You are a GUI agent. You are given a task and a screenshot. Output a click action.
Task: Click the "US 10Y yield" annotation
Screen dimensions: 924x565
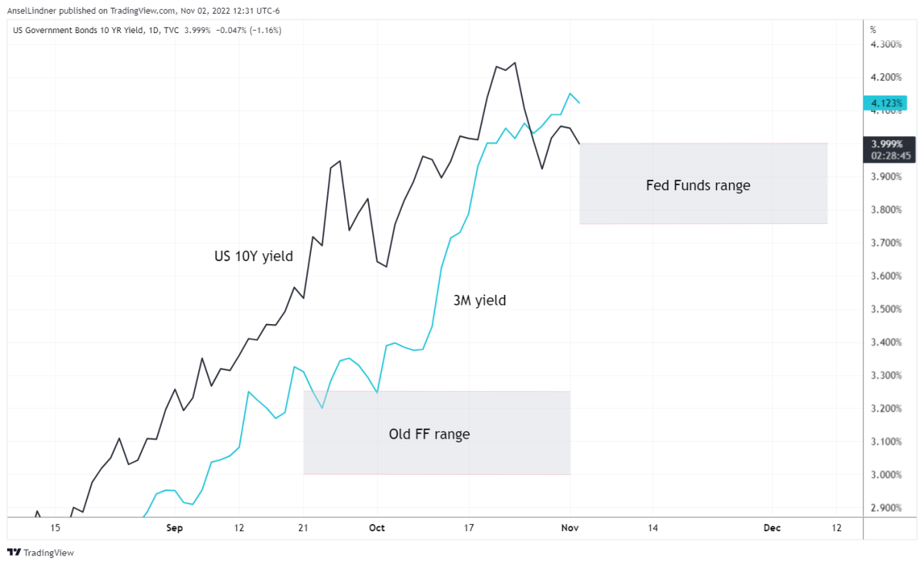(x=253, y=256)
